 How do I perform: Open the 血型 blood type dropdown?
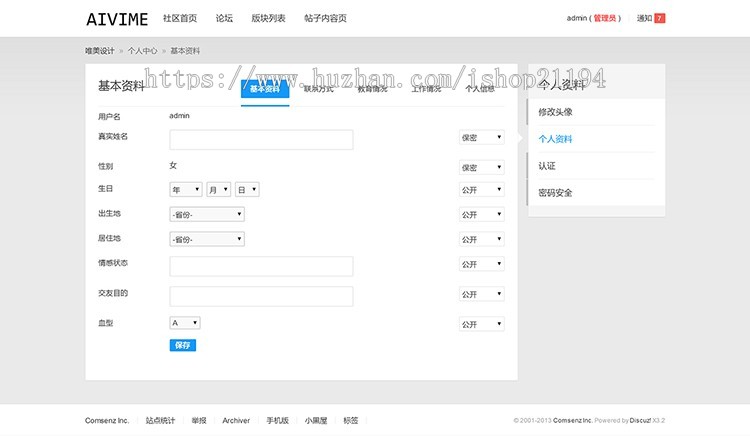click(185, 323)
